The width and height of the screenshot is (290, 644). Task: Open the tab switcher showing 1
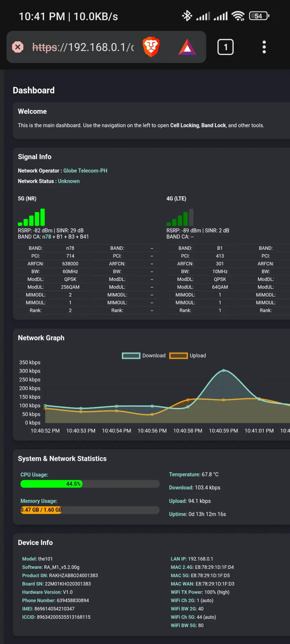coord(226,47)
